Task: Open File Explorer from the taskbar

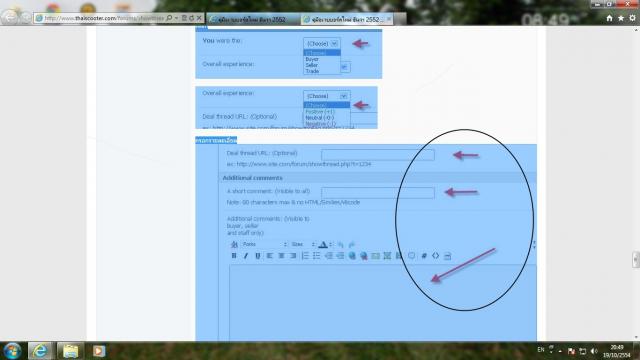Action: 70,351
